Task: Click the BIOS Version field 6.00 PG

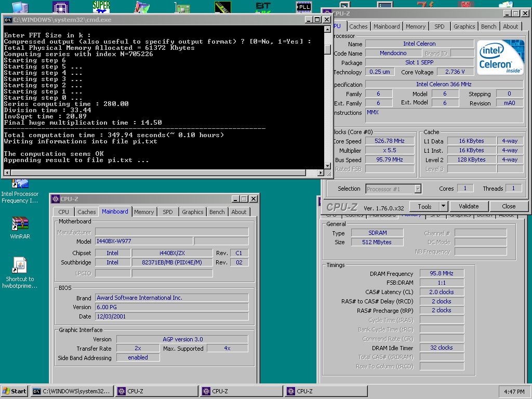Action: 171,307
